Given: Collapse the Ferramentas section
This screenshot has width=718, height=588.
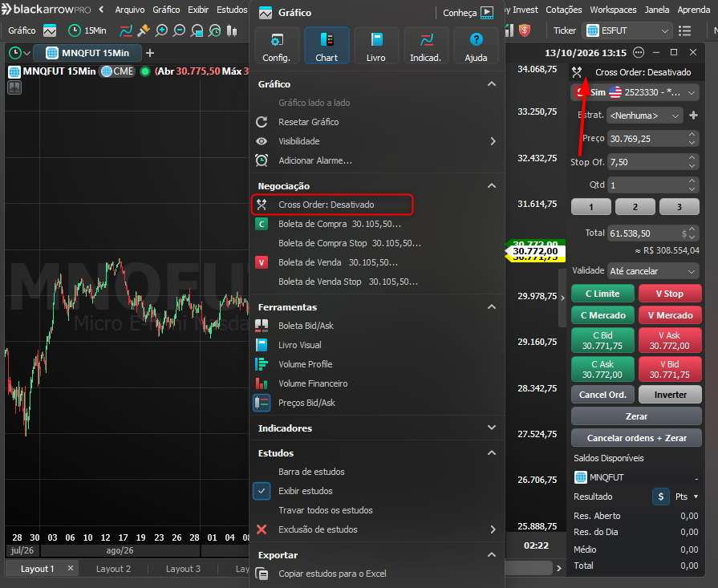Looking at the screenshot, I should [x=491, y=306].
